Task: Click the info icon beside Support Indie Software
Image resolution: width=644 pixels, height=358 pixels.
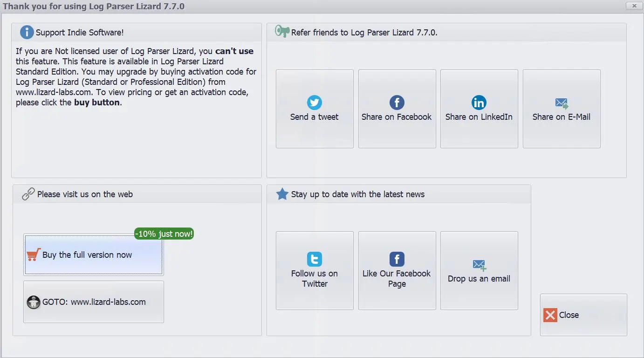Action: [x=27, y=32]
